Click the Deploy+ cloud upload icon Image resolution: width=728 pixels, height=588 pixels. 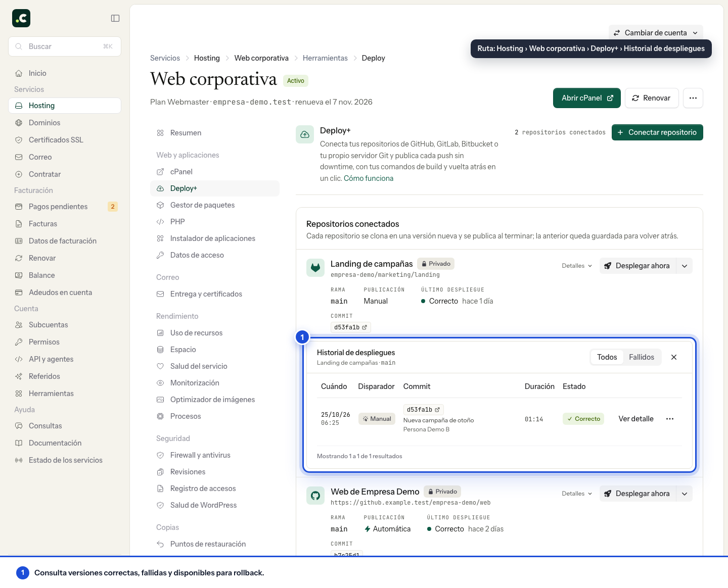click(305, 134)
